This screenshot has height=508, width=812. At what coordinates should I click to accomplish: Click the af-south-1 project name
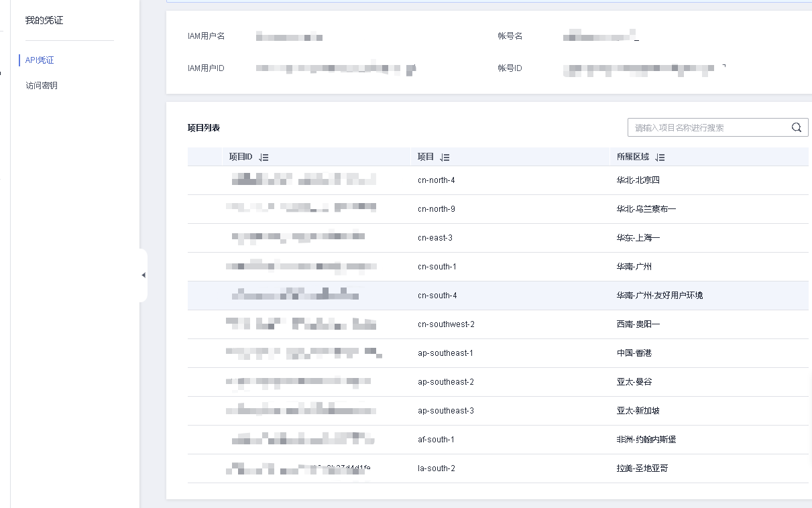tap(436, 440)
